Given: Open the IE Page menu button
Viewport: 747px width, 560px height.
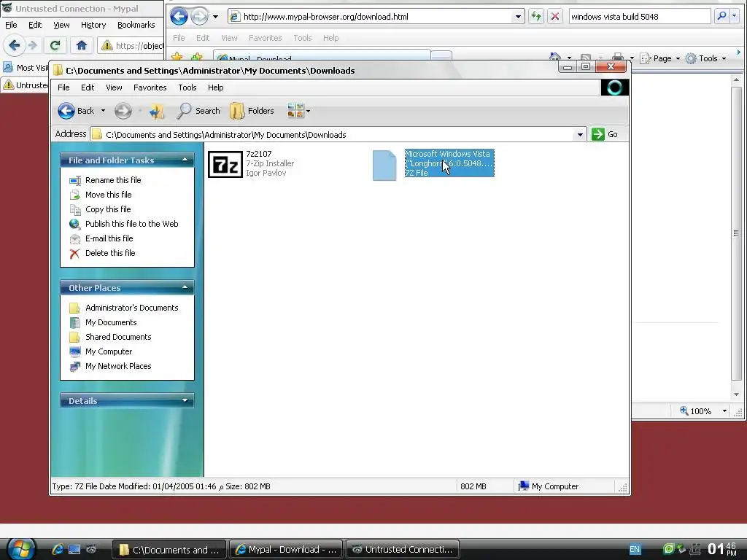Looking at the screenshot, I should click(660, 58).
